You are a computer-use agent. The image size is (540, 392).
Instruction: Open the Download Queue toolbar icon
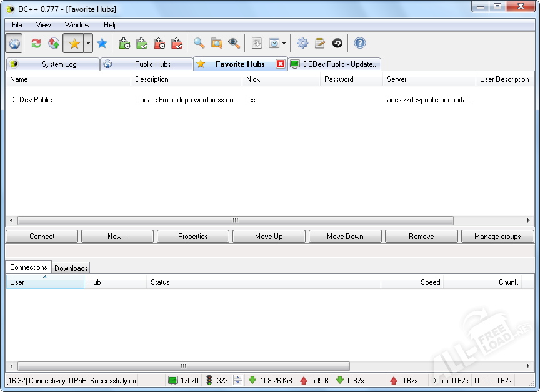click(x=124, y=43)
